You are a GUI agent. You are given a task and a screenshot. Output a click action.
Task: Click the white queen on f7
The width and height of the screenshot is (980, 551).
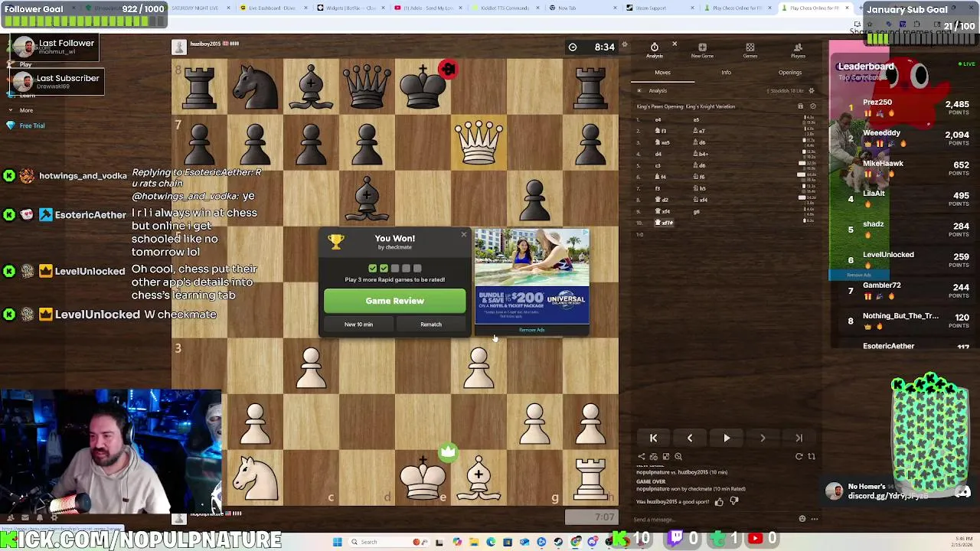(x=479, y=142)
